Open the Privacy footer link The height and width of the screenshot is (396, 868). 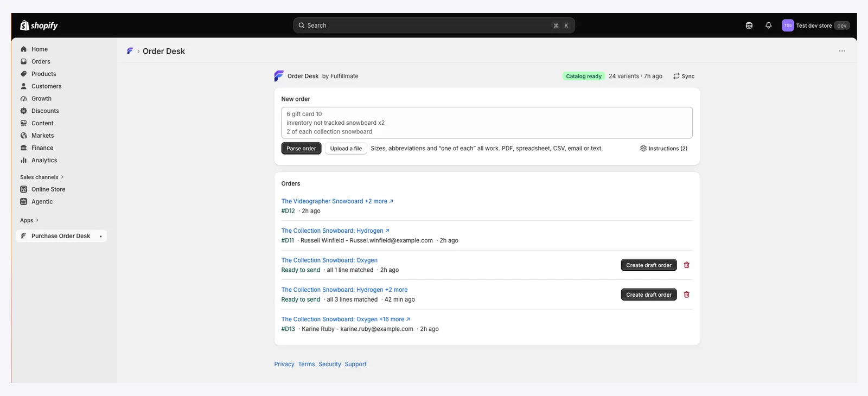click(284, 365)
